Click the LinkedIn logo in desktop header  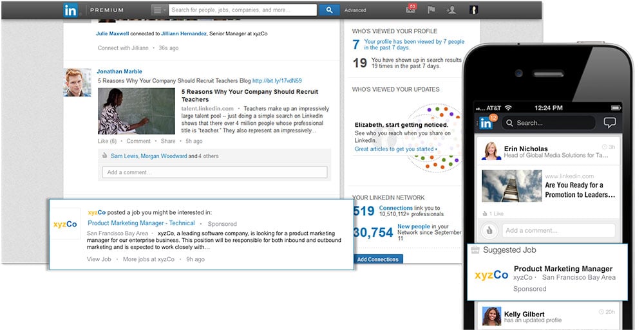click(x=71, y=10)
